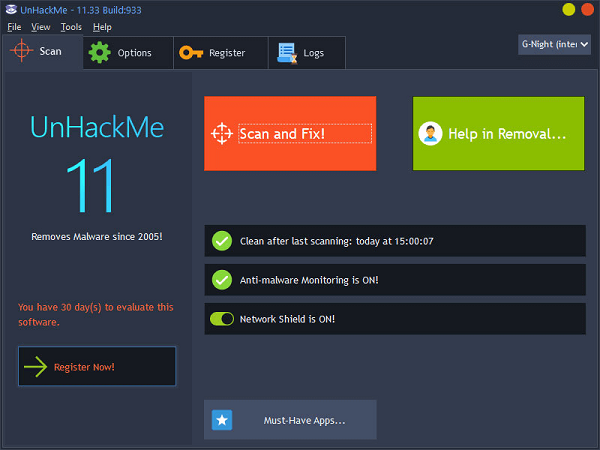Toggle the Network Shield switch
The image size is (600, 450).
click(222, 319)
